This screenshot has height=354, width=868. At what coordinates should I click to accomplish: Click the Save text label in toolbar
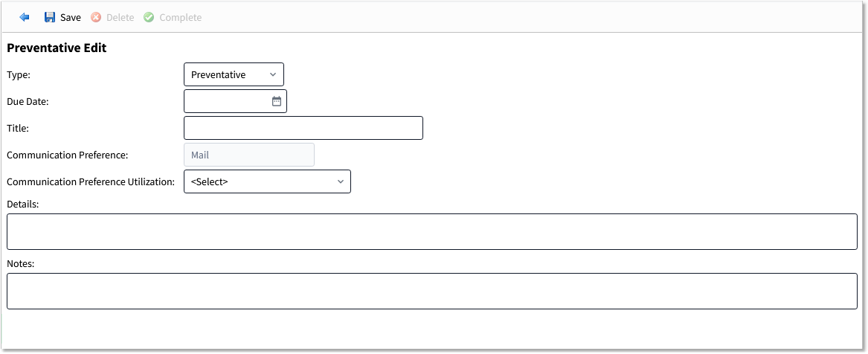(71, 18)
